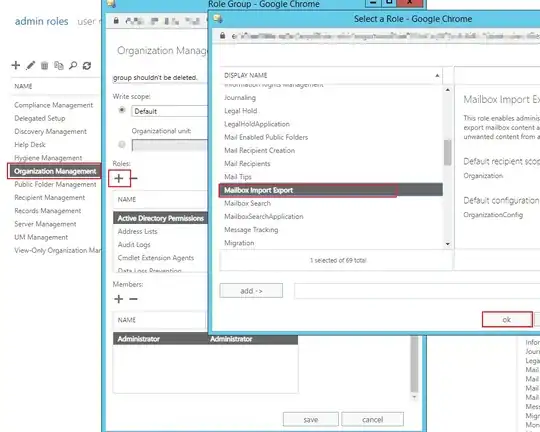Select Organization Management role group
The width and height of the screenshot is (540, 432).
tap(55, 171)
